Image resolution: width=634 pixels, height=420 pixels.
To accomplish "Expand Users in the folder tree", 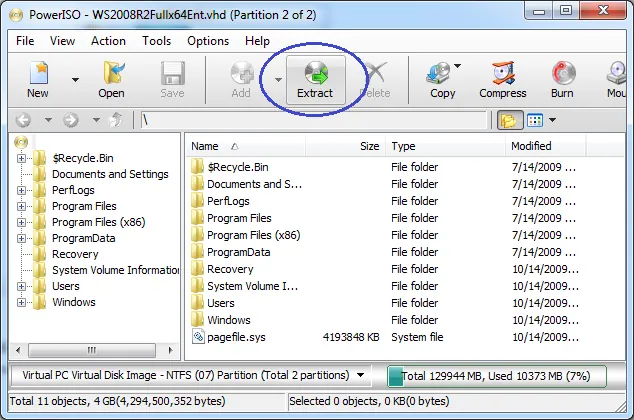I will point(21,286).
